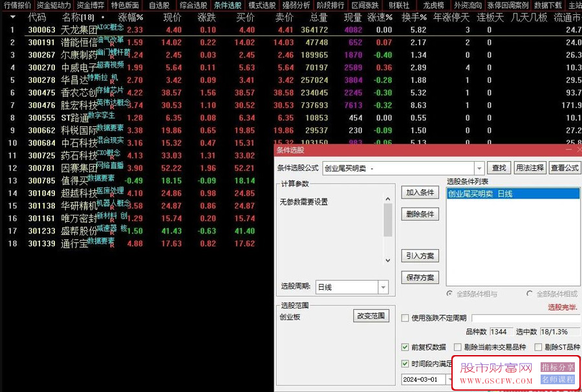The height and width of the screenshot is (392, 582).
Task: Sort by the 代码 column header
Action: 37,17
